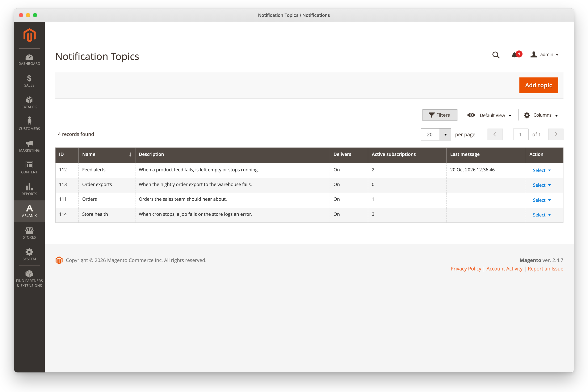Image resolution: width=588 pixels, height=392 pixels.
Task: Open Select action for Orders row
Action: pyautogui.click(x=542, y=200)
